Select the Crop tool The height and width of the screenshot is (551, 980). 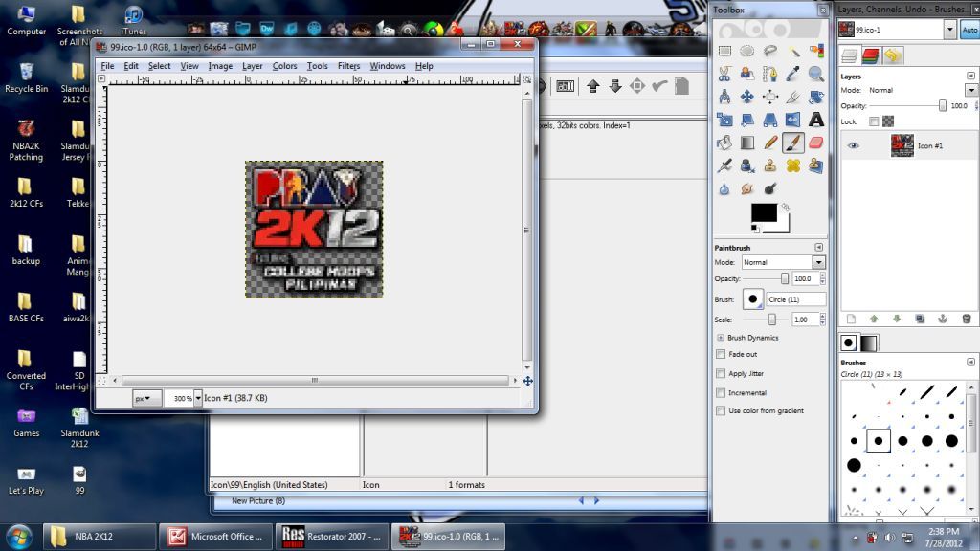[x=793, y=97]
